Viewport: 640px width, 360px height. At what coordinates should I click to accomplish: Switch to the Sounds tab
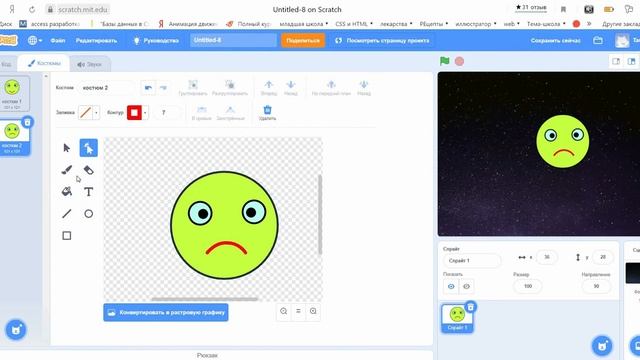click(89, 64)
